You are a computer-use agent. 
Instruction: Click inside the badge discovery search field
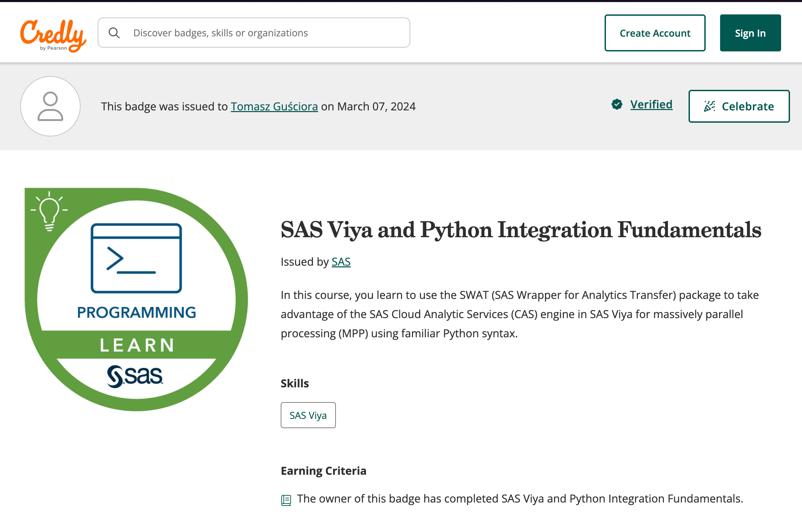(254, 33)
